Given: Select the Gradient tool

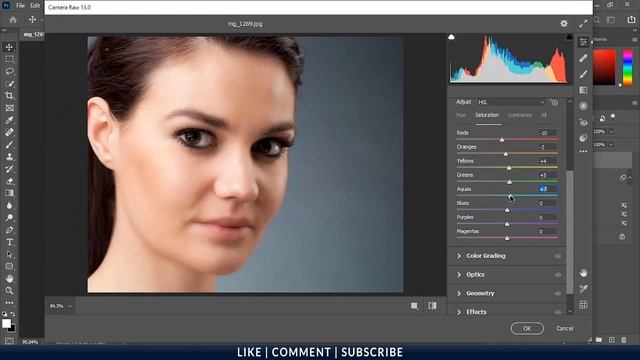Looking at the screenshot, I should [9, 193].
